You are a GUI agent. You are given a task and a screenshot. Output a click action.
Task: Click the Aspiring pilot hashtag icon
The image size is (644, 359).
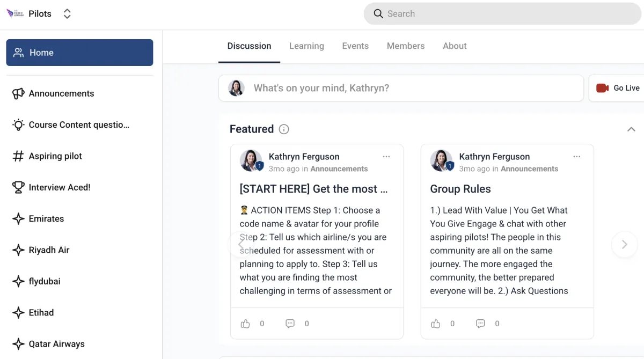[18, 156]
